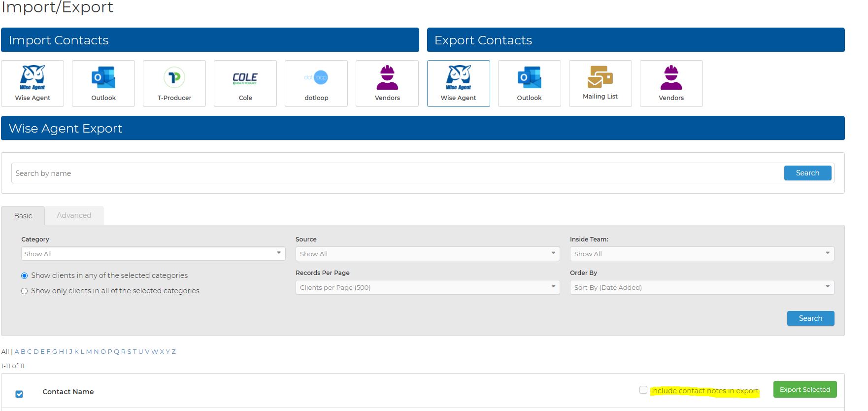Image resolution: width=868 pixels, height=411 pixels.
Task: Filter contacts by letter B
Action: [x=23, y=351]
